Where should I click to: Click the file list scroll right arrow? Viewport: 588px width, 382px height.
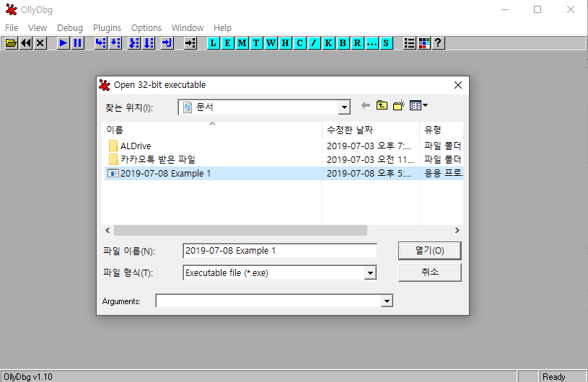click(457, 231)
